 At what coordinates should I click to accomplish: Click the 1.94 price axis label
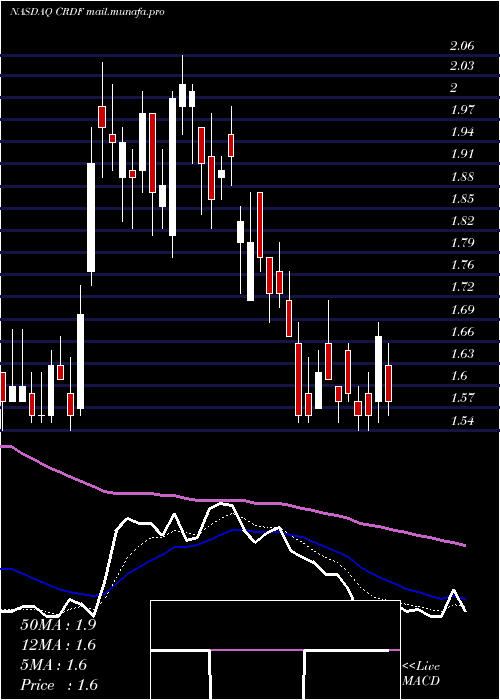click(x=462, y=132)
